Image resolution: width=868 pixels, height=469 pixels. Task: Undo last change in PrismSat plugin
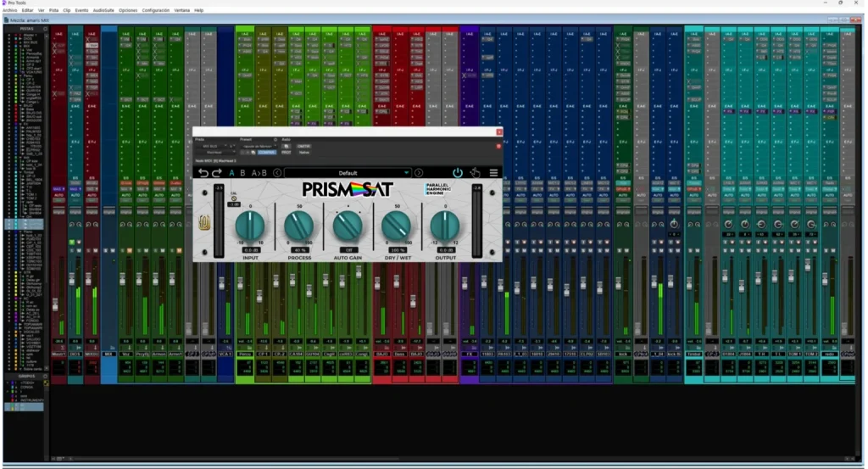[203, 173]
